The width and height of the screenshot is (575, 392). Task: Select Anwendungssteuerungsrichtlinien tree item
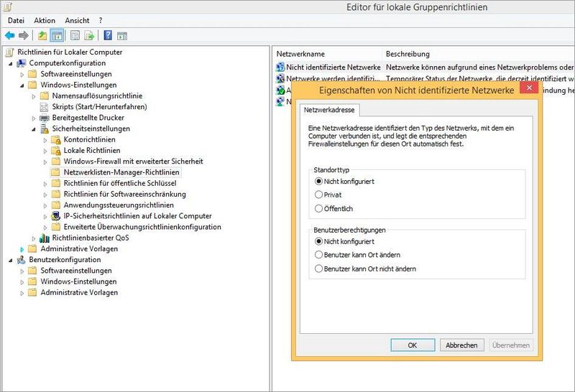pos(119,205)
